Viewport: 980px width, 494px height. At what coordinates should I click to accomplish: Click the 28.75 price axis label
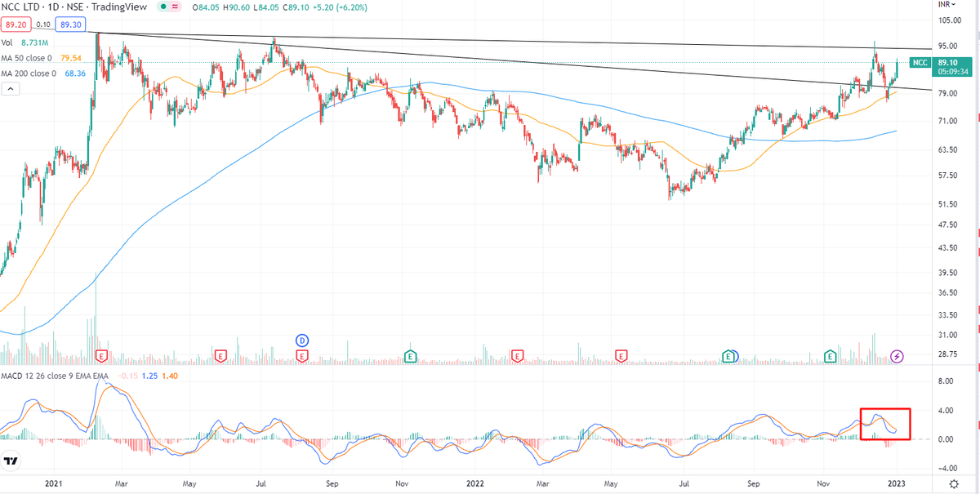pos(947,354)
